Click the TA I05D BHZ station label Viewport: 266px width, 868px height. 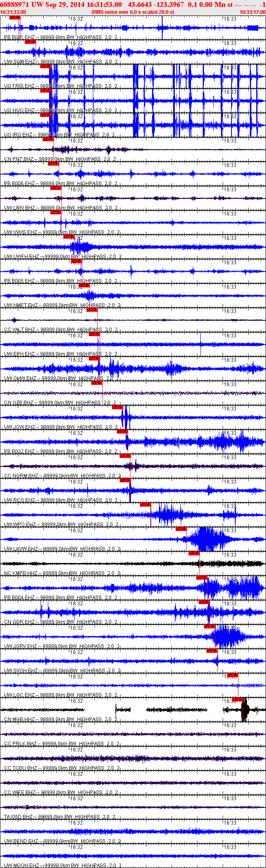click(18, 817)
